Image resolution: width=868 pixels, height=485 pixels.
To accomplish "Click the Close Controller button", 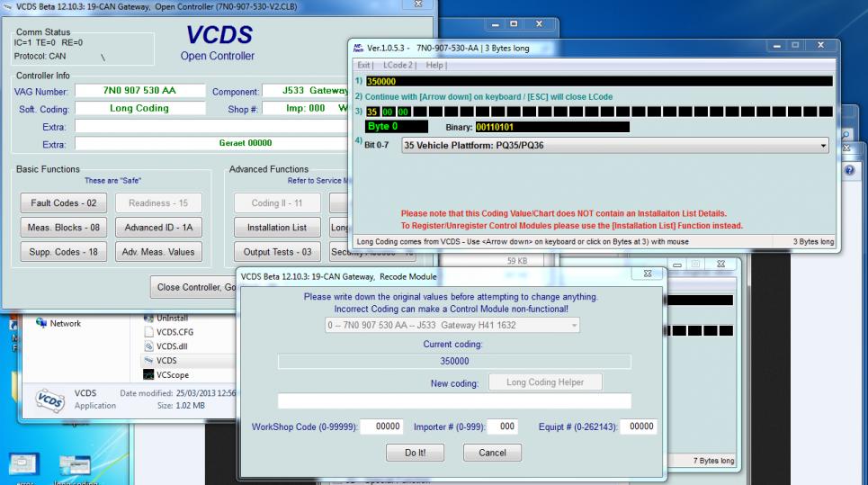I will pos(193,287).
